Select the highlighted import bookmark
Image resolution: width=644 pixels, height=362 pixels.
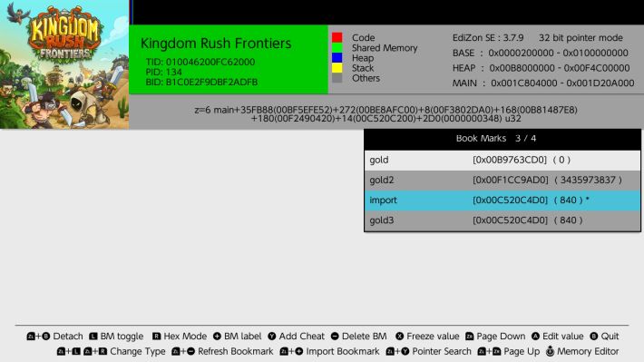[503, 201]
